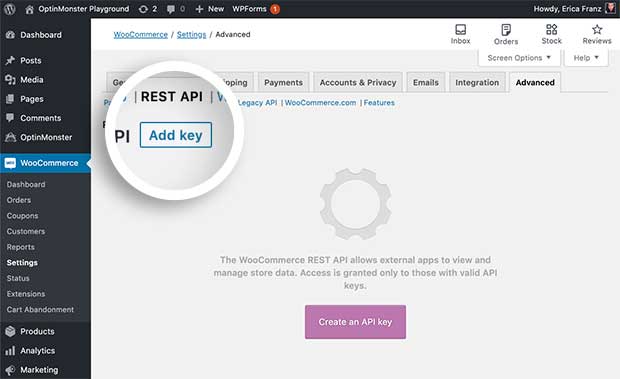Image resolution: width=620 pixels, height=379 pixels.
Task: Expand the Screen Options dropdown
Action: pos(519,58)
